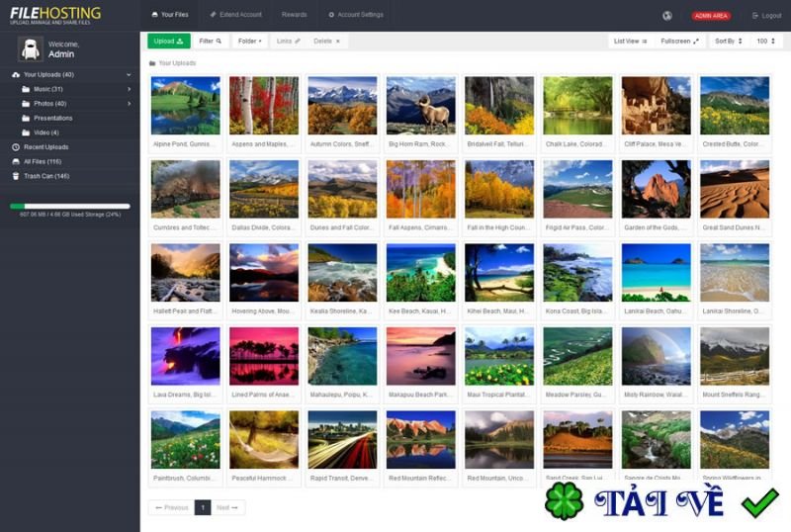Click the Filter button
The image size is (791, 532).
(211, 42)
